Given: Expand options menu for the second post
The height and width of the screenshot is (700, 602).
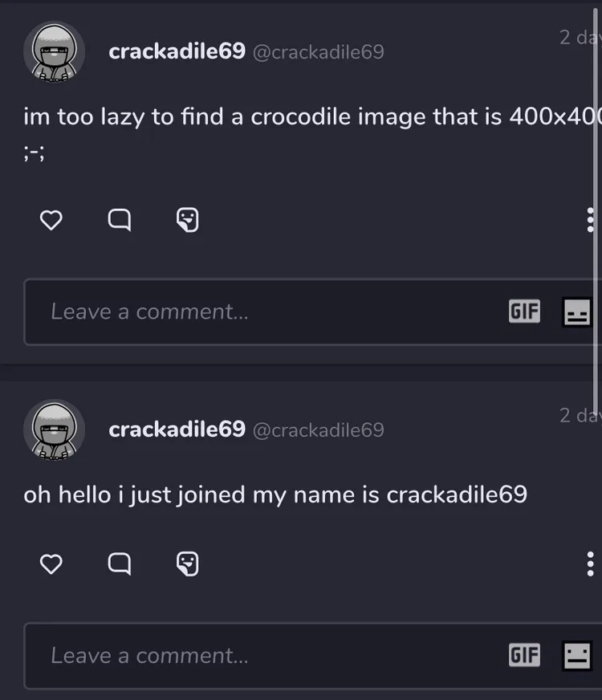Looking at the screenshot, I should pos(590,562).
